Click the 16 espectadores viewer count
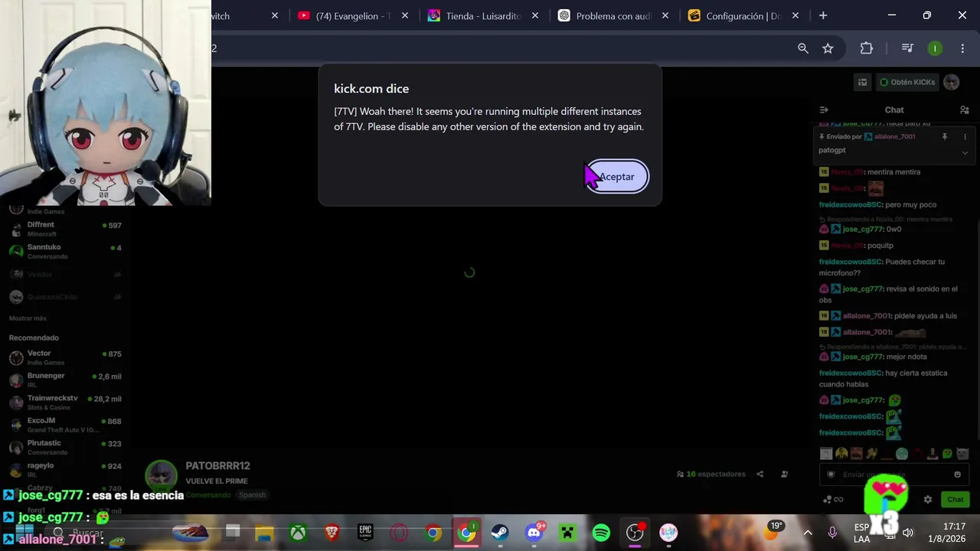This screenshot has height=551, width=980. (x=710, y=474)
